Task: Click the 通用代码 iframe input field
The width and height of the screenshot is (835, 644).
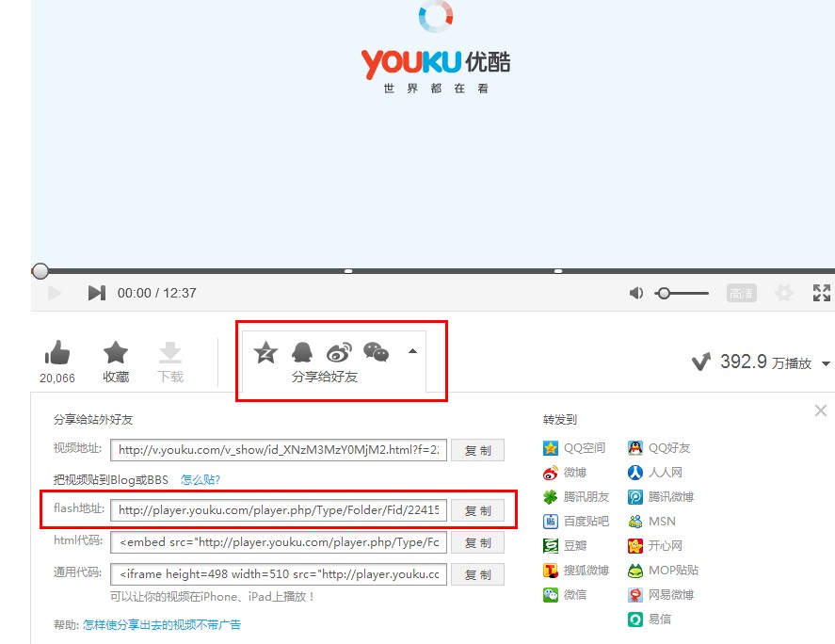Action: pos(279,574)
